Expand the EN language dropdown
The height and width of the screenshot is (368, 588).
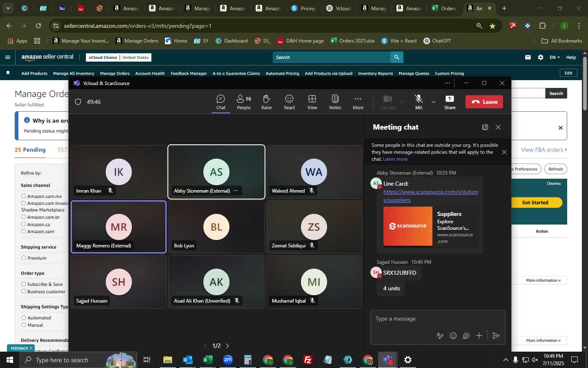(555, 57)
